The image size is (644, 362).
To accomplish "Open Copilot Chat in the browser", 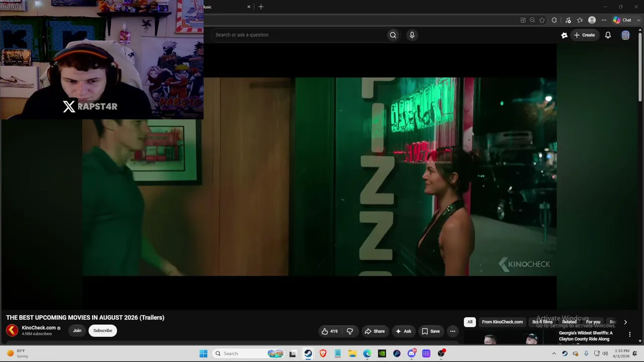I will (622, 20).
